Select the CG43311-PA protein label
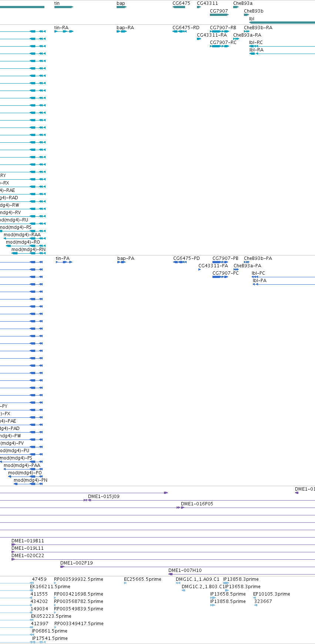Viewport: 315px width, 644px height. tap(213, 266)
